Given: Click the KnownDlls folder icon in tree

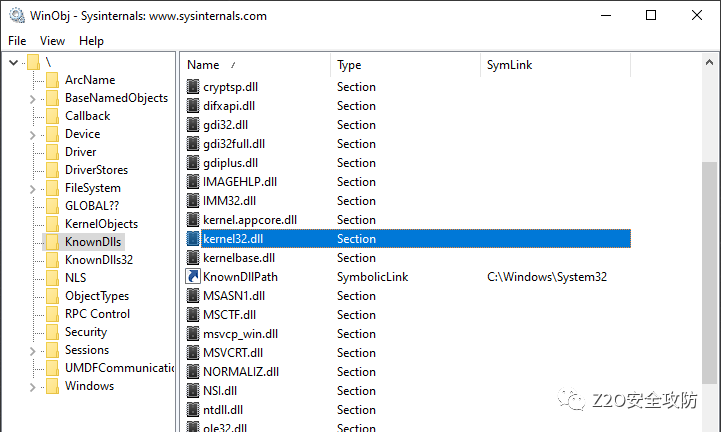Looking at the screenshot, I should click(x=52, y=242).
